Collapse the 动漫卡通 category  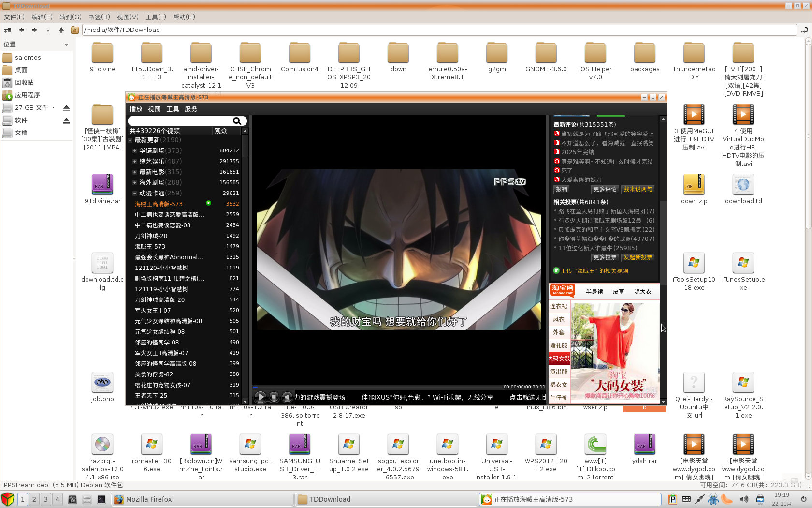pos(135,194)
